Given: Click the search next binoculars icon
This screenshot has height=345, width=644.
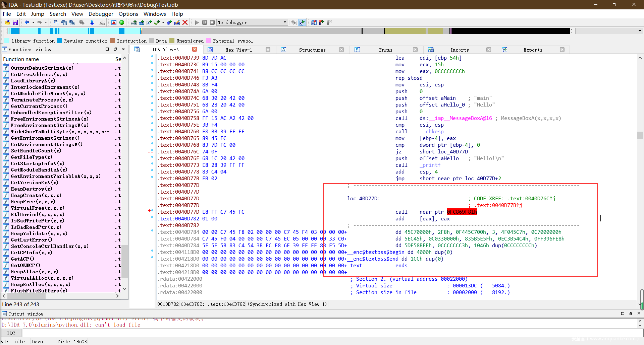Looking at the screenshot, I should pyautogui.click(x=82, y=22).
